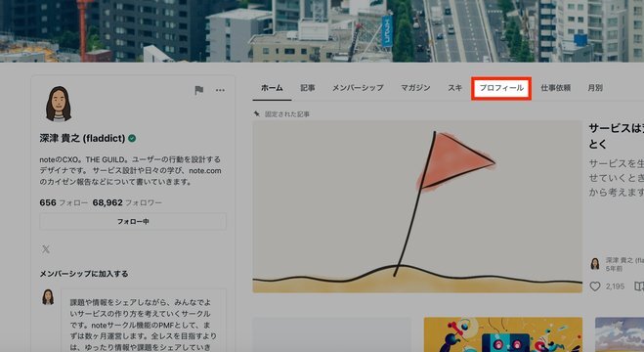View the 656 フォロー list
This screenshot has width=644, height=352.
point(64,202)
